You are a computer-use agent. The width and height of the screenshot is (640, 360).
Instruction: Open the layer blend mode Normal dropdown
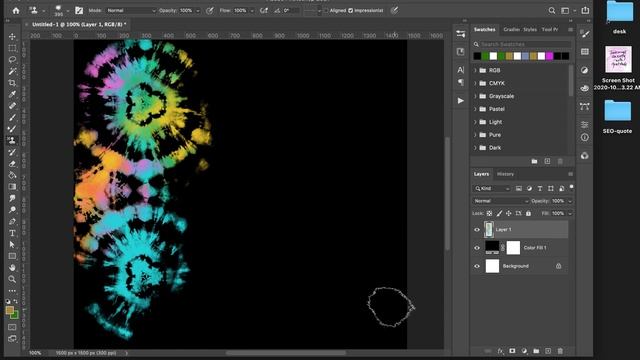coord(500,201)
